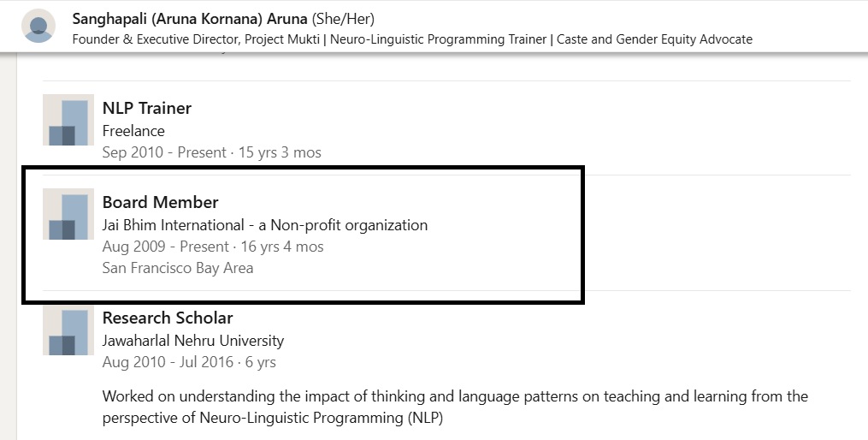Viewport: 868px width, 440px height.
Task: Click the profile avatar in the sticky header
Action: coord(38,26)
